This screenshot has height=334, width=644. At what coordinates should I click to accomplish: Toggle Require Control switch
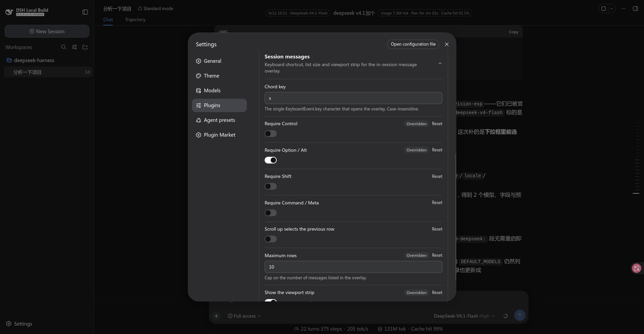(x=271, y=134)
